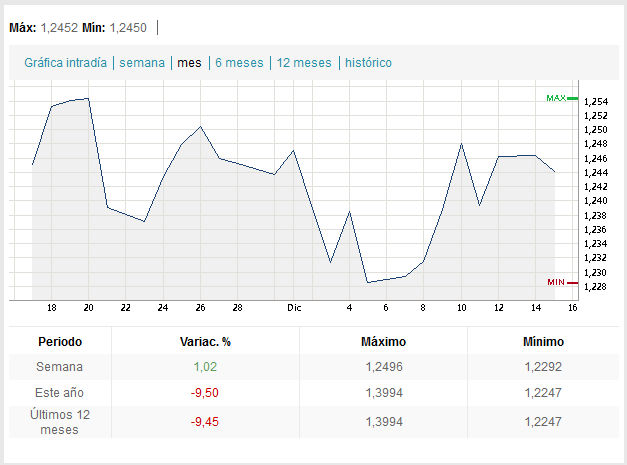The height and width of the screenshot is (465, 627).
Task: Select the Semana row label
Action: [x=60, y=368]
